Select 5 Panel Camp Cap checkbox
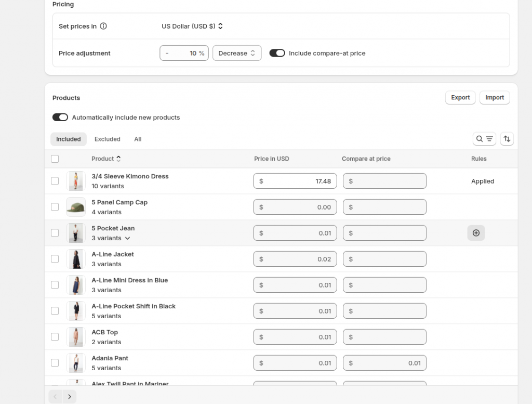Viewport: 532px width, 404px height. [55, 207]
